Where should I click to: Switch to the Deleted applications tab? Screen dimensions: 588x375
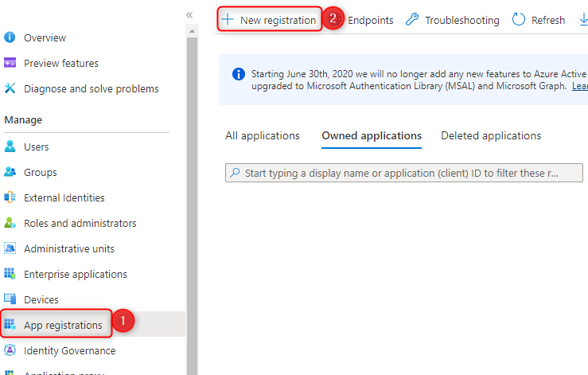491,136
